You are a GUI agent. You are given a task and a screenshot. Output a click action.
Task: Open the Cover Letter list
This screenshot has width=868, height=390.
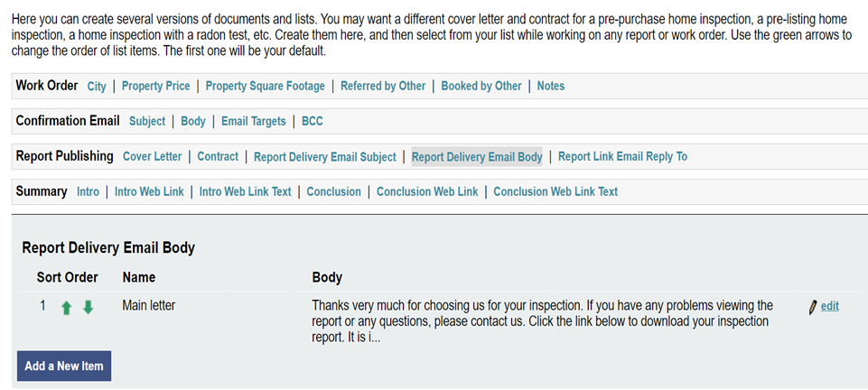[x=152, y=156]
